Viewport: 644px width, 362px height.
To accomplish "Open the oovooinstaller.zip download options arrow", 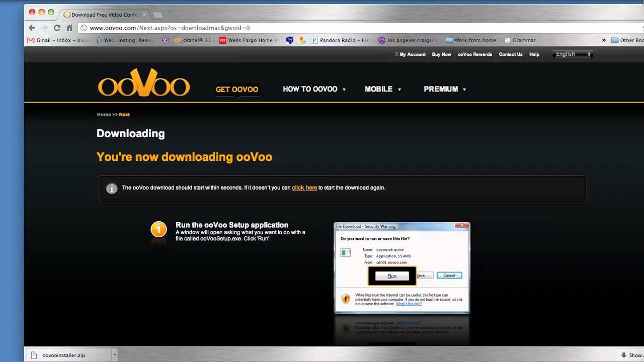I will click(x=114, y=354).
